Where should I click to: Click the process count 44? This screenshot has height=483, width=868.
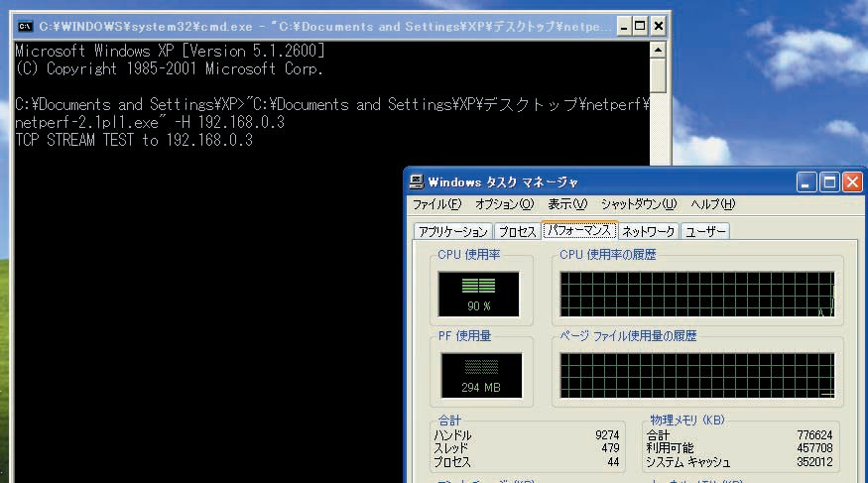click(x=613, y=461)
